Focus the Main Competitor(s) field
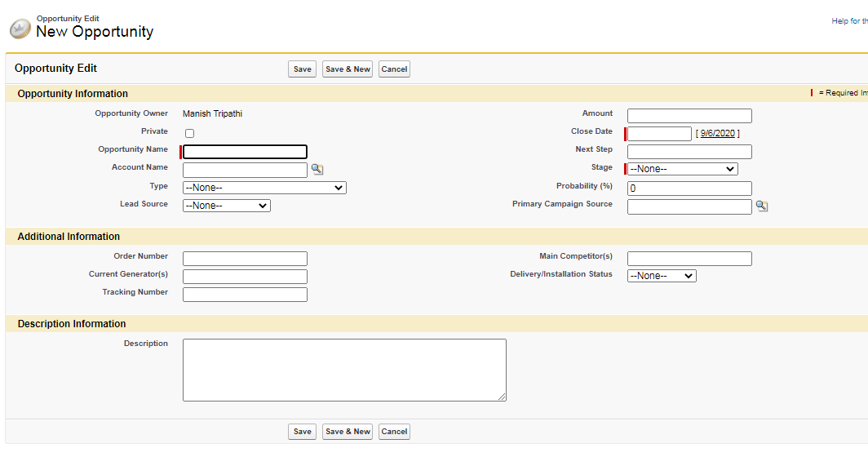 coord(689,259)
